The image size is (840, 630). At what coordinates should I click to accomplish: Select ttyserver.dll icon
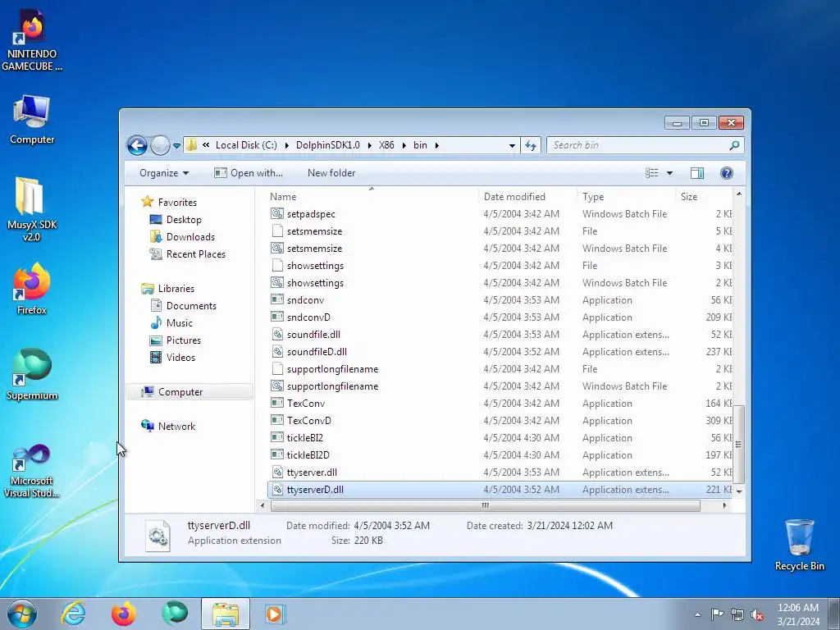pos(277,472)
